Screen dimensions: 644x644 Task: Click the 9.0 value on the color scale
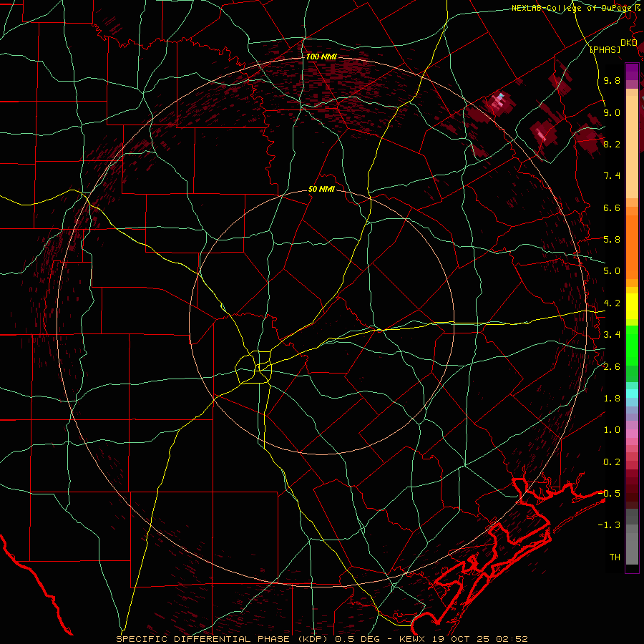(612, 112)
